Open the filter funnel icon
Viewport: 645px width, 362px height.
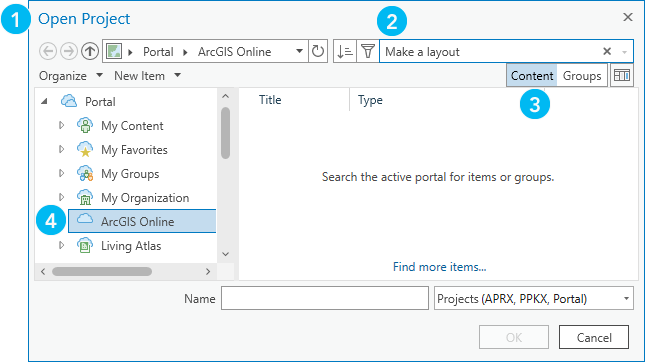click(368, 51)
